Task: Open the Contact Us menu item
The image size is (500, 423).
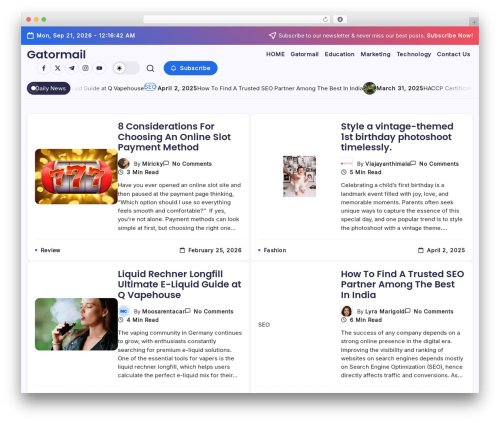Action: pos(453,54)
